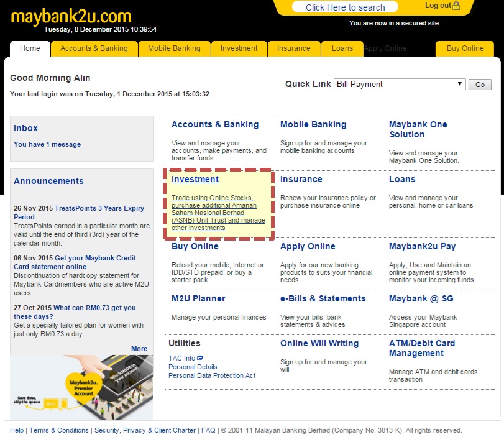Open Loans heading in main grid
The height and width of the screenshot is (437, 504).
coord(402,179)
